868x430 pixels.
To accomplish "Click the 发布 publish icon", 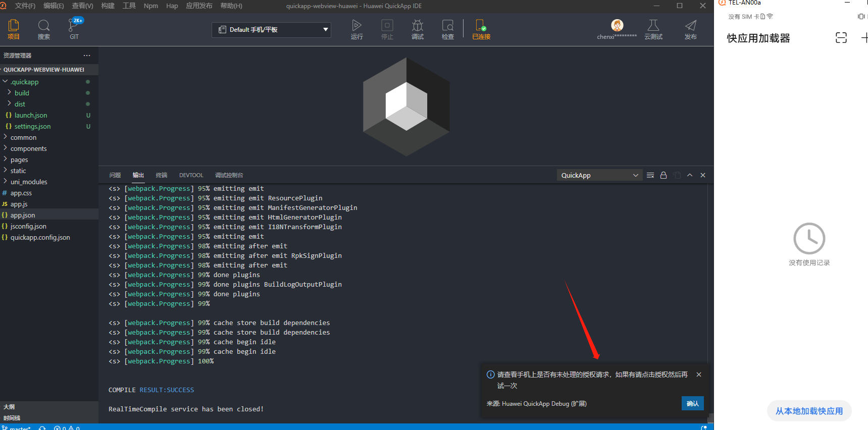I will click(x=691, y=29).
